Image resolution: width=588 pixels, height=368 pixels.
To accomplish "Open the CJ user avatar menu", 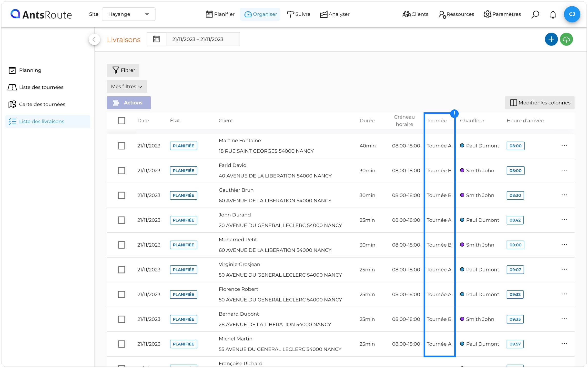I will tap(572, 14).
